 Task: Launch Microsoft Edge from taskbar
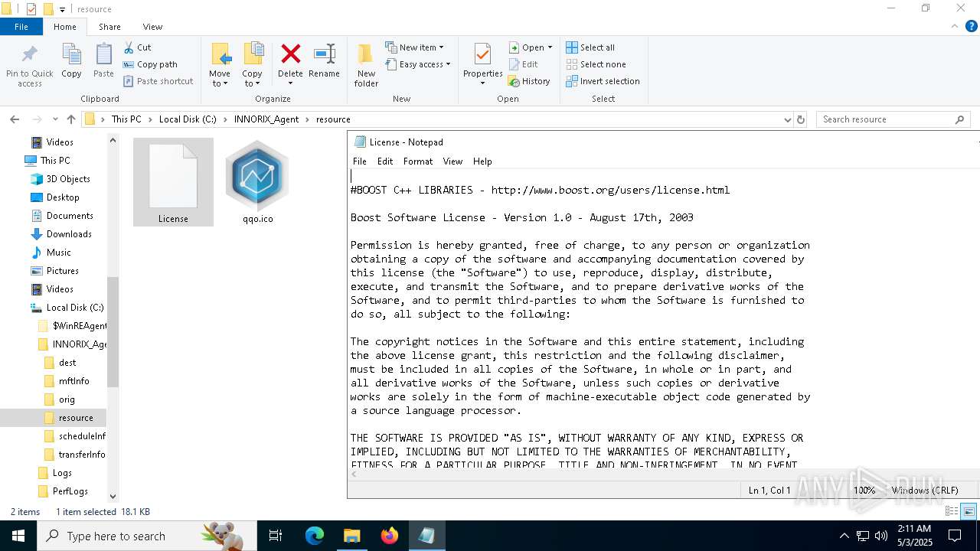315,536
